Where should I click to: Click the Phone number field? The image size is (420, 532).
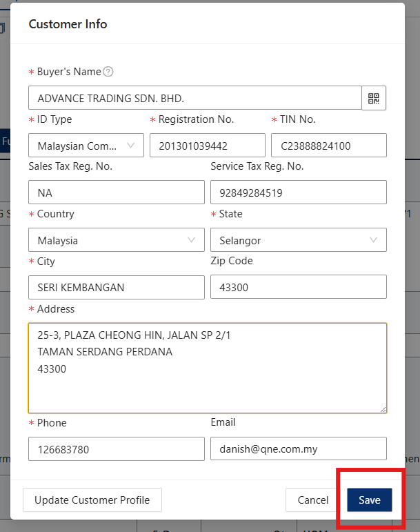116,449
